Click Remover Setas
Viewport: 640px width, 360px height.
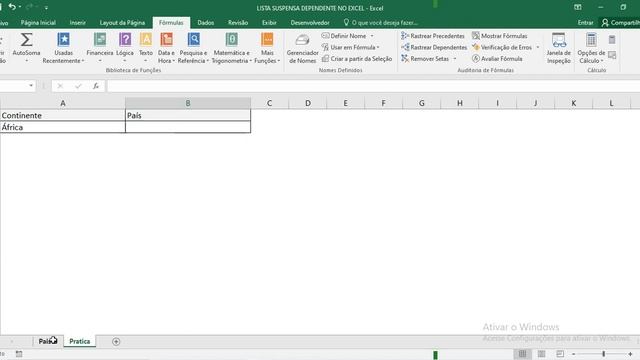[x=425, y=59]
